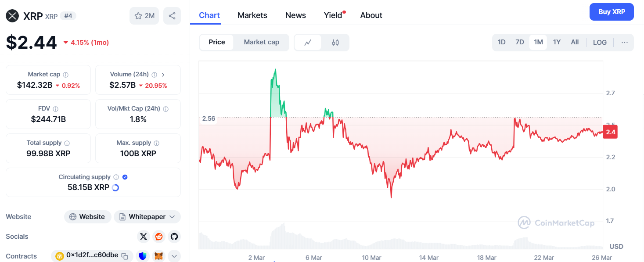
Task: Open the chart's more options ellipsis menu
Action: [625, 43]
